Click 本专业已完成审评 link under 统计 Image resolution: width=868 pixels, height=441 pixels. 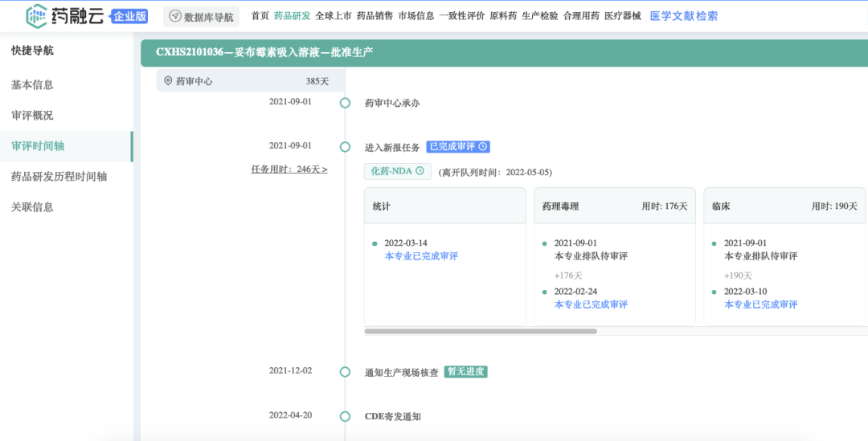point(421,256)
